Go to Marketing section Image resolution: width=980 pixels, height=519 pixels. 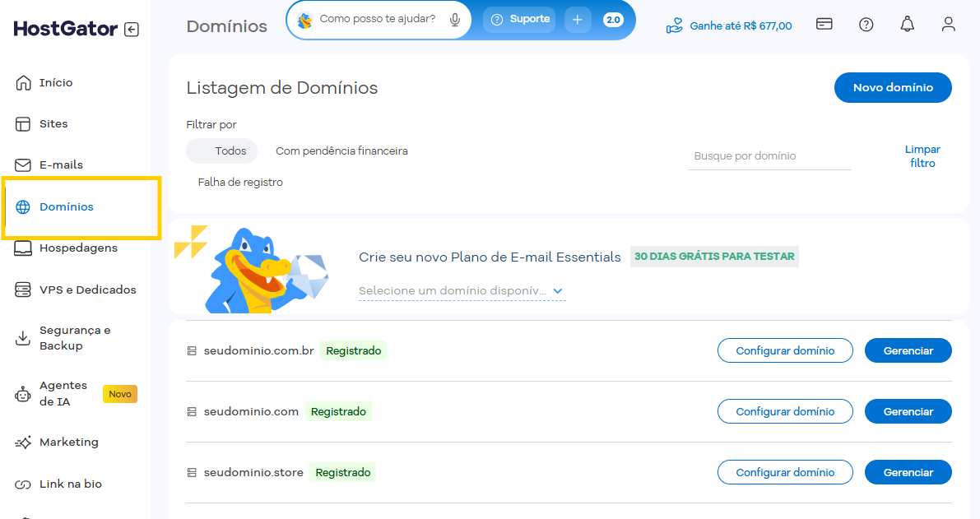point(69,443)
